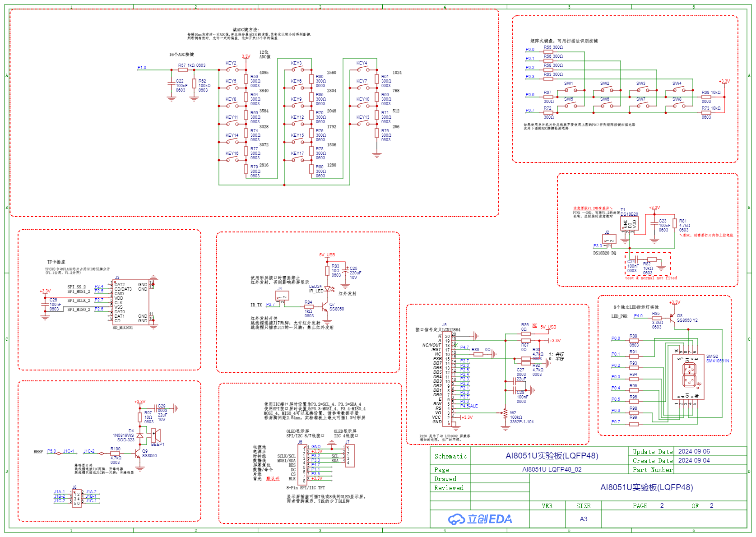Viewport: 756px width, 537px height.
Task: Click the Page name AI8051U-LQFP48_02 field
Action: tap(552, 469)
